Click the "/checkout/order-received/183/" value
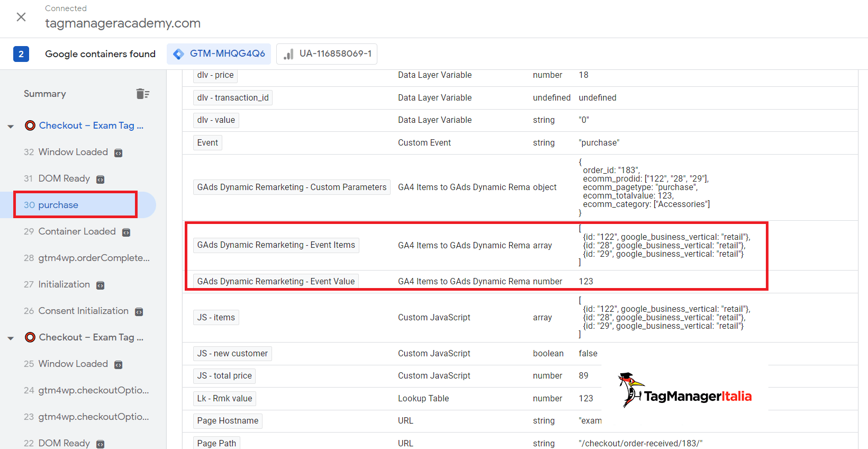868x449 pixels. pyautogui.click(x=640, y=443)
